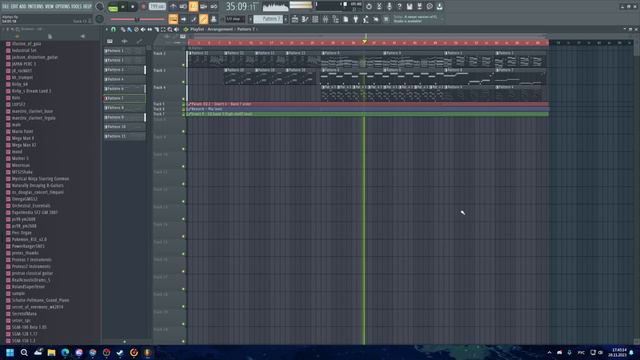Click the Stop button in transport

click(132, 7)
